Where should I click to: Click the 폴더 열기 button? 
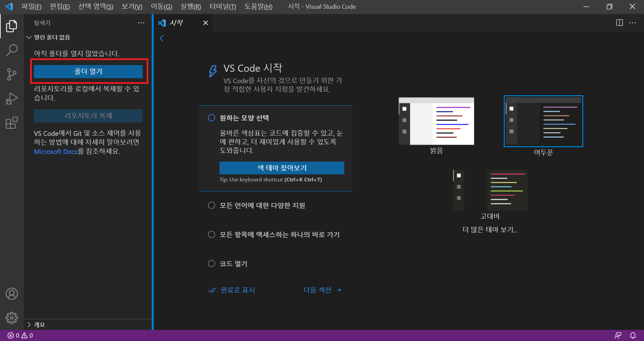(88, 71)
